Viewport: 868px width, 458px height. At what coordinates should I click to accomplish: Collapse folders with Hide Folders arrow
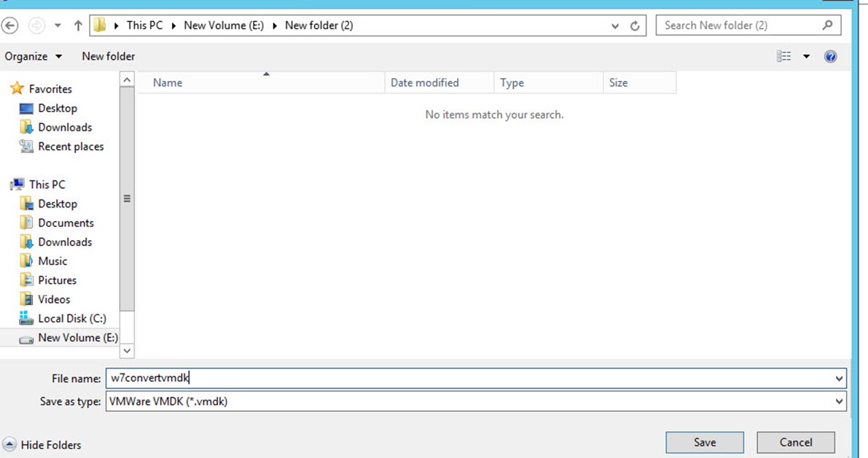[10, 445]
